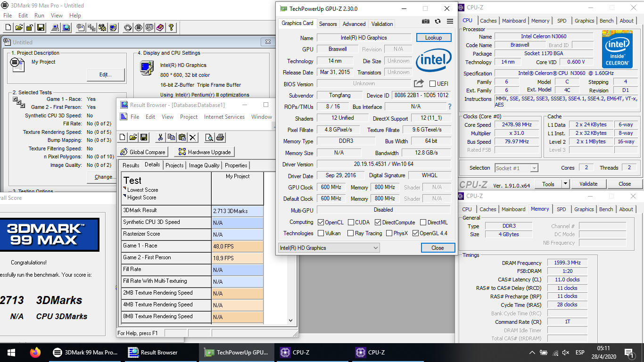
Task: Toggle the CUDA checkbox
Action: coord(350,222)
